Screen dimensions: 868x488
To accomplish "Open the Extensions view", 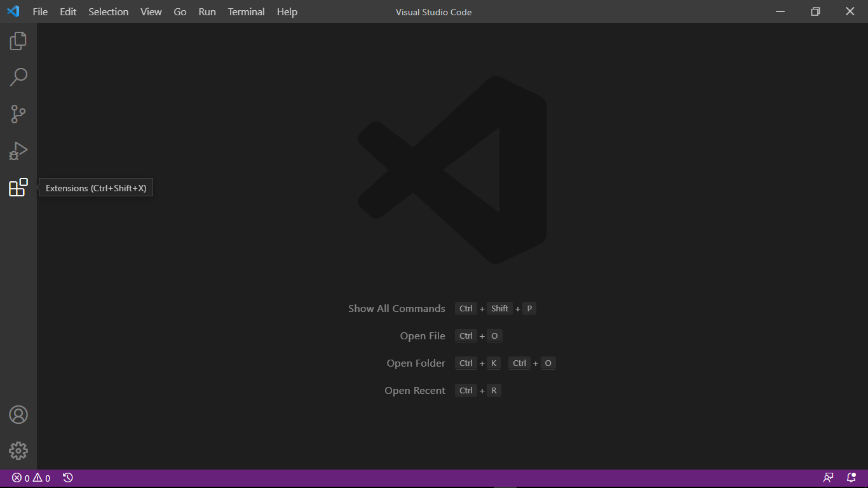I will 18,187.
